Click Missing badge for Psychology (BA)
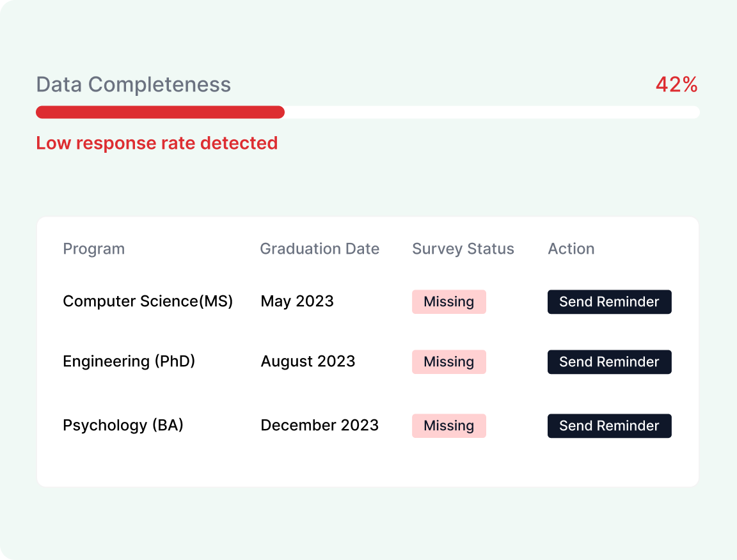Screen dimensions: 737x560 click(449, 426)
